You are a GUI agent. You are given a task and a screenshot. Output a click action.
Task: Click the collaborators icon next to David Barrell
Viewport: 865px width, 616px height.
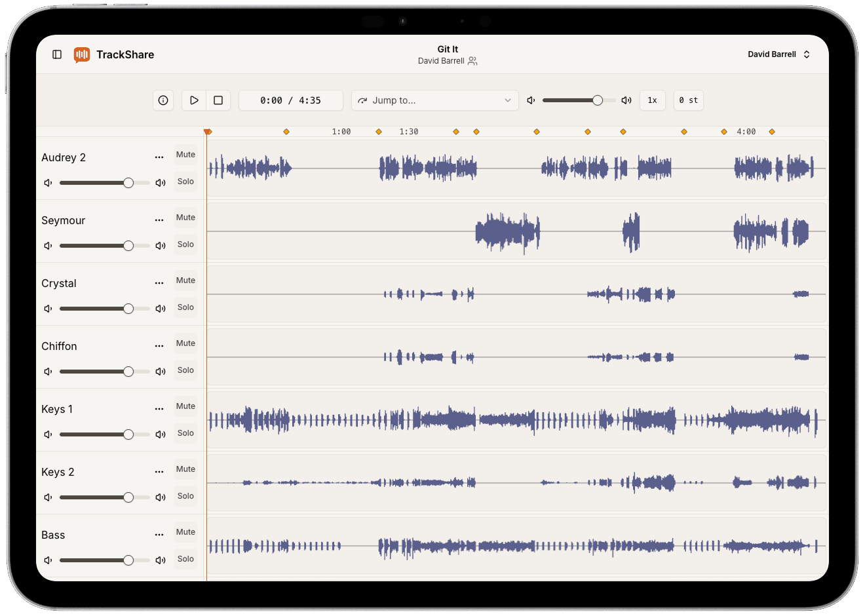tap(473, 60)
